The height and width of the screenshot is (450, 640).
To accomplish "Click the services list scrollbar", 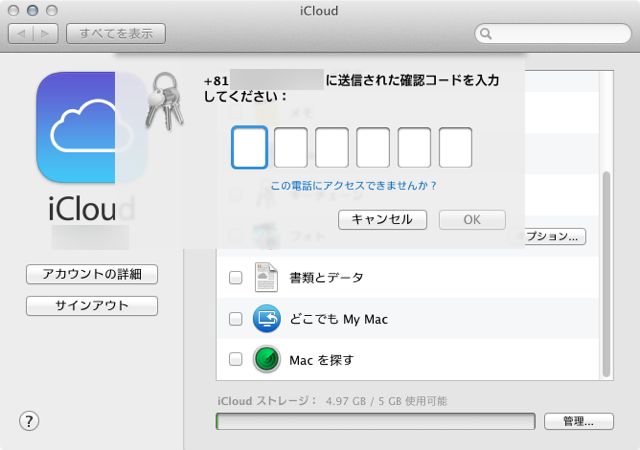I will 606,274.
